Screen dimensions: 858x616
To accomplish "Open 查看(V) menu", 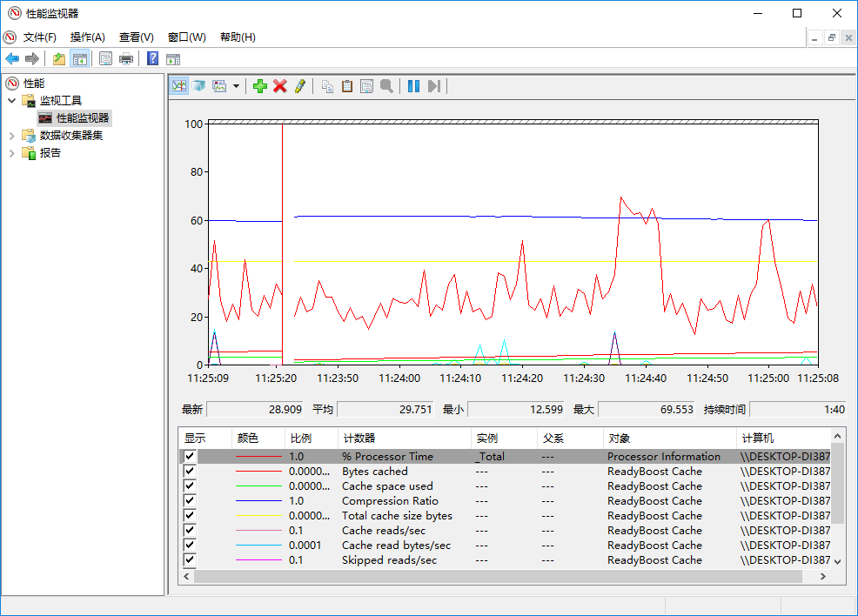I will 137,37.
